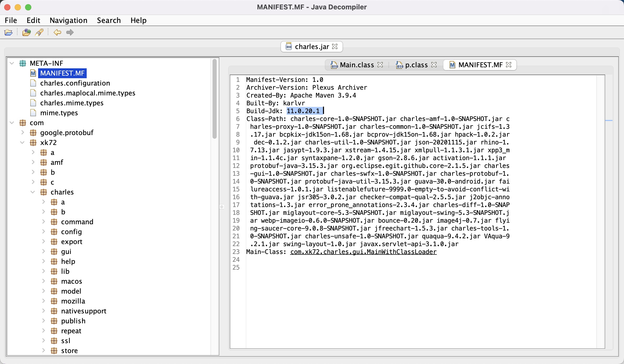Click the MANIFEST.MF tab manifest icon
This screenshot has width=624, height=364.
click(x=452, y=65)
